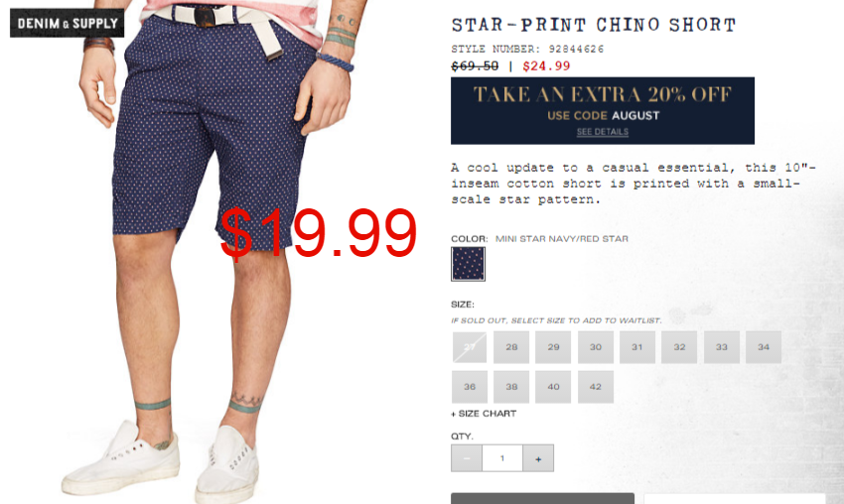This screenshot has height=504, width=844.
Task: Select size 33
Action: (722, 347)
